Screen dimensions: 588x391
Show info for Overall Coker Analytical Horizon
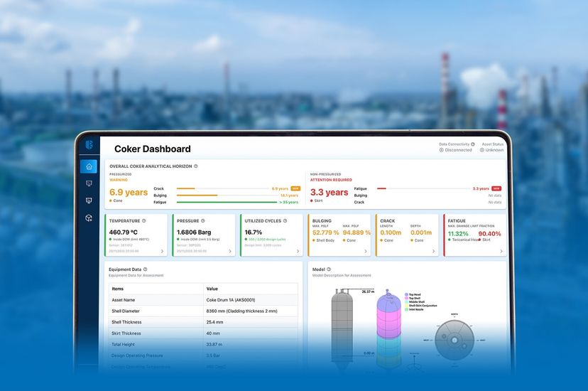click(x=196, y=166)
